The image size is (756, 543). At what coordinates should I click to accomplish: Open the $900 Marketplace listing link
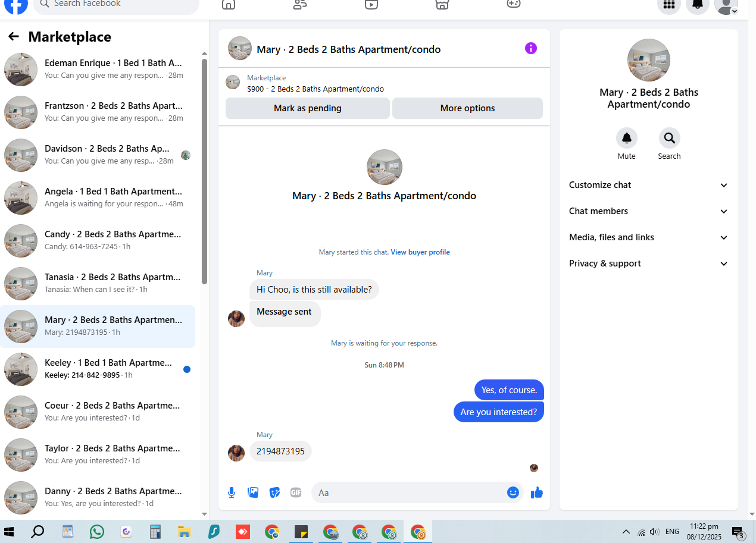[315, 89]
